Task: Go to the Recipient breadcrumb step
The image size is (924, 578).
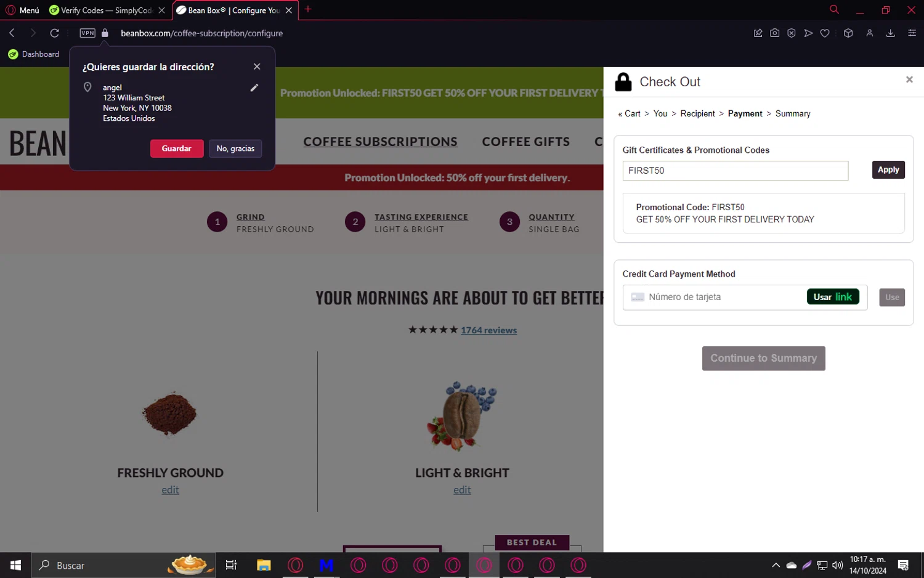Action: (x=697, y=113)
